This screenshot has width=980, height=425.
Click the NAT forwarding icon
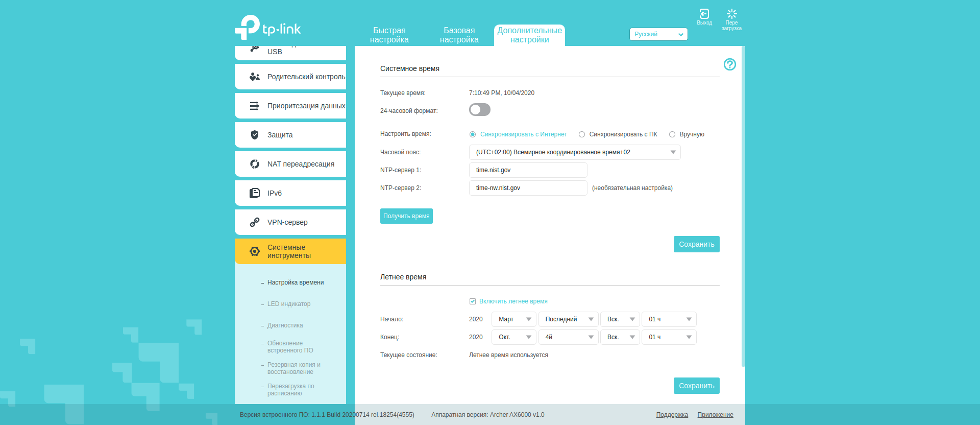255,164
